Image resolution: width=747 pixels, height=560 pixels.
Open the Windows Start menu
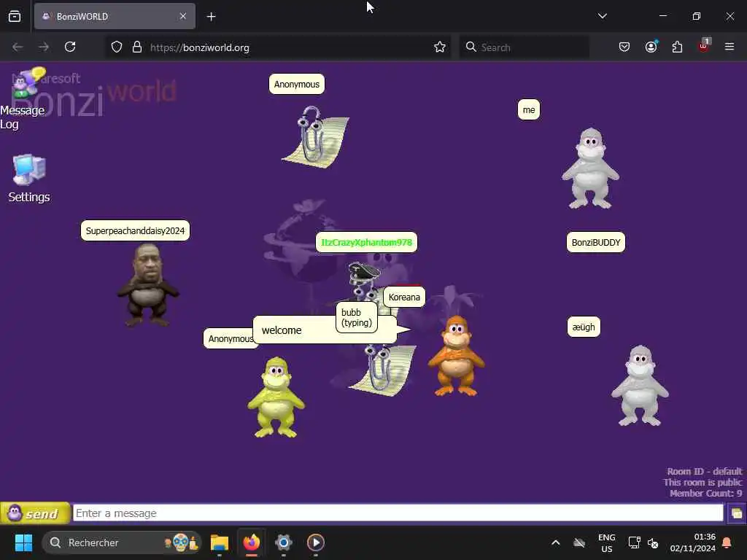(23, 542)
